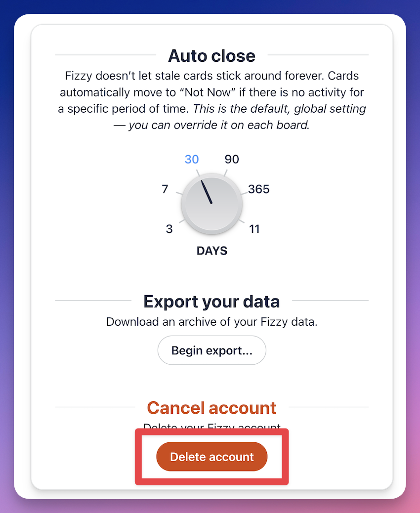The height and width of the screenshot is (513, 420).
Task: Click the Delete account button
Action: tap(211, 457)
